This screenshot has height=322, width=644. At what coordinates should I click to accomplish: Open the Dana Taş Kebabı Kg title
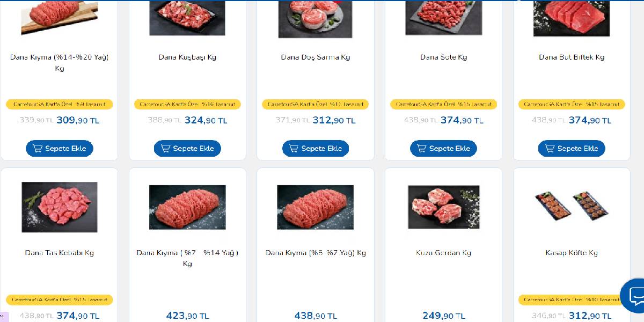60,253
